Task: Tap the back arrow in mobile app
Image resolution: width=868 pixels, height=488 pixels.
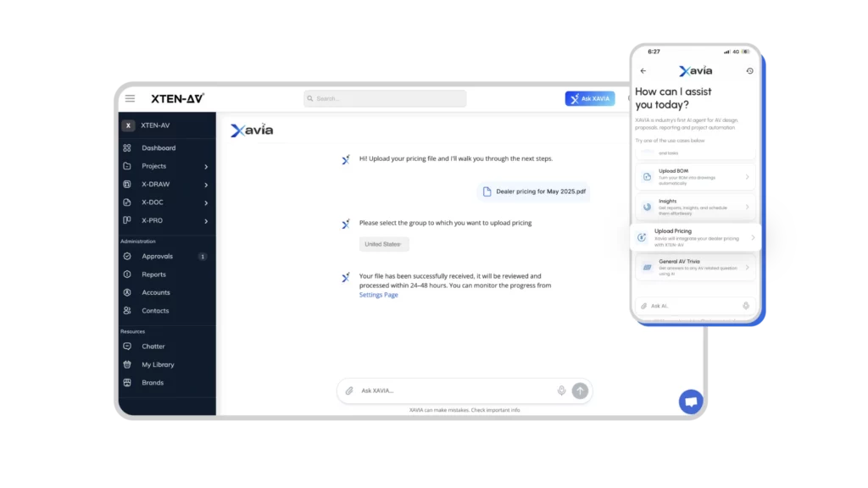Action: click(x=643, y=71)
